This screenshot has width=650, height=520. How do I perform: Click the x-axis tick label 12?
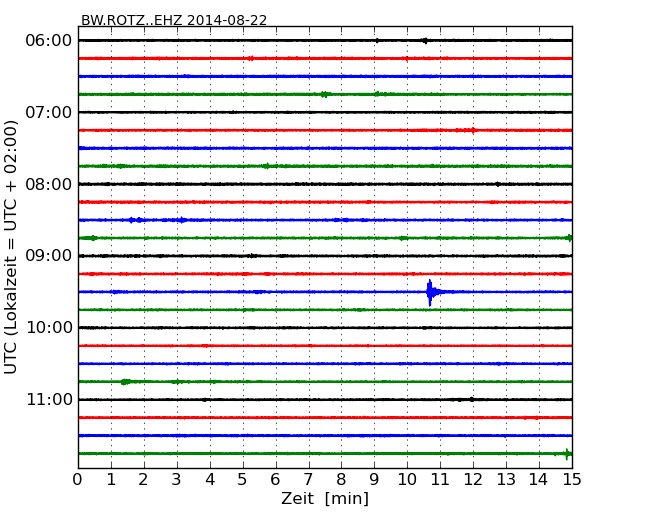(473, 480)
